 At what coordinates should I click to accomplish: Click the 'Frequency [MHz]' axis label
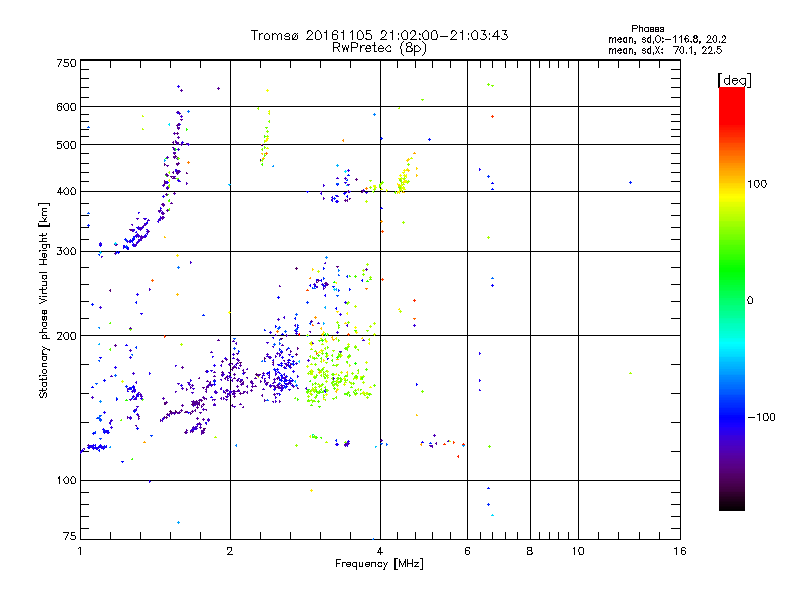pos(379,564)
